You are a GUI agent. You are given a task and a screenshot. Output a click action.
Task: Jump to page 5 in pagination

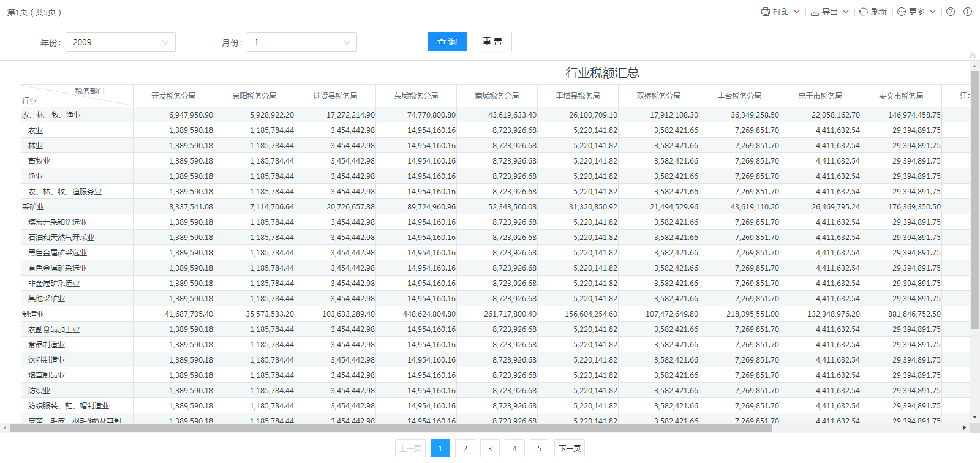coord(539,448)
